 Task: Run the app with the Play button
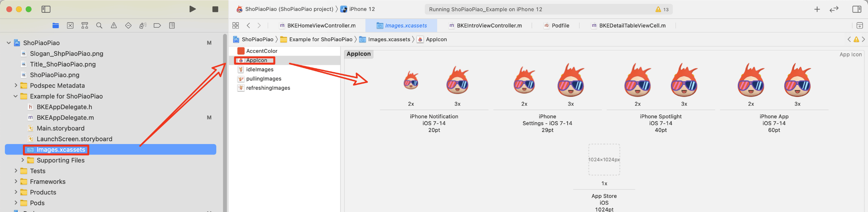coord(192,9)
